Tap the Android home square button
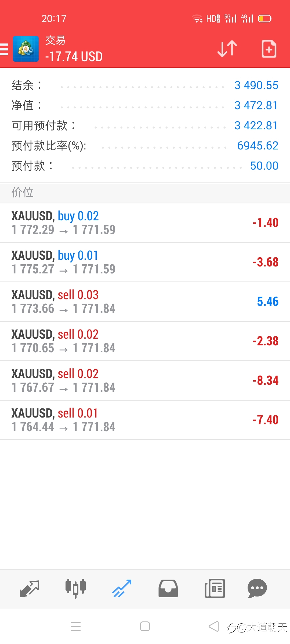290x644 pixels. [145, 627]
